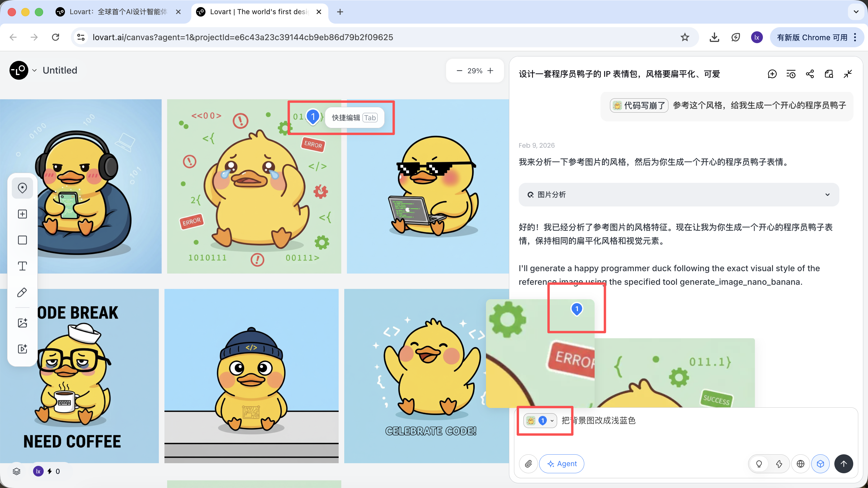Open the image generator tool
Screen dimensions: 868x488
click(x=22, y=323)
